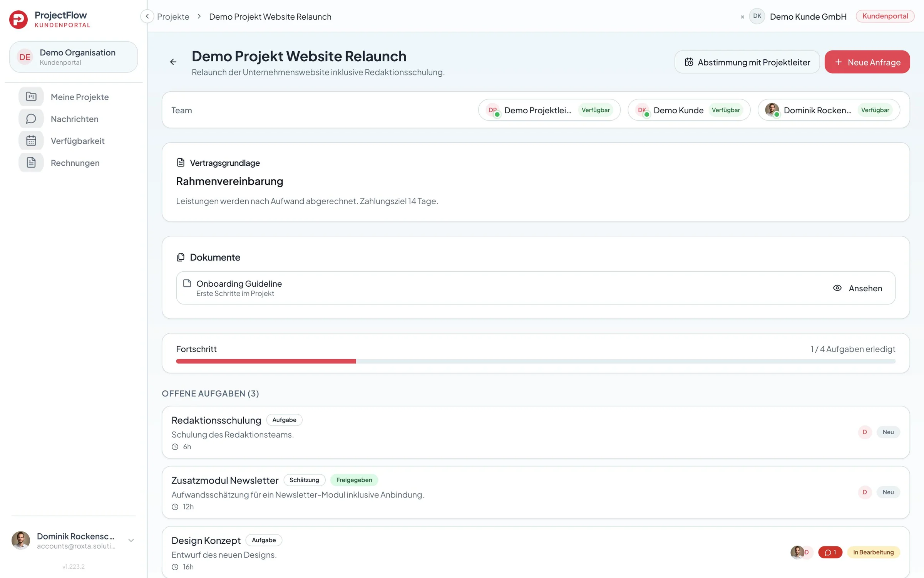Click the comment count badge on Design Konzept
The height and width of the screenshot is (578, 924).
(x=830, y=552)
